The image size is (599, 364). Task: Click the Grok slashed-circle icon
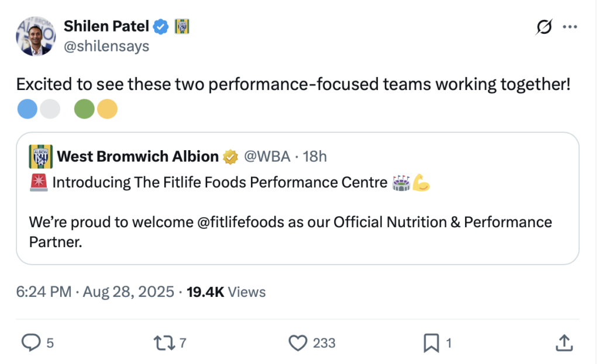coord(544,27)
